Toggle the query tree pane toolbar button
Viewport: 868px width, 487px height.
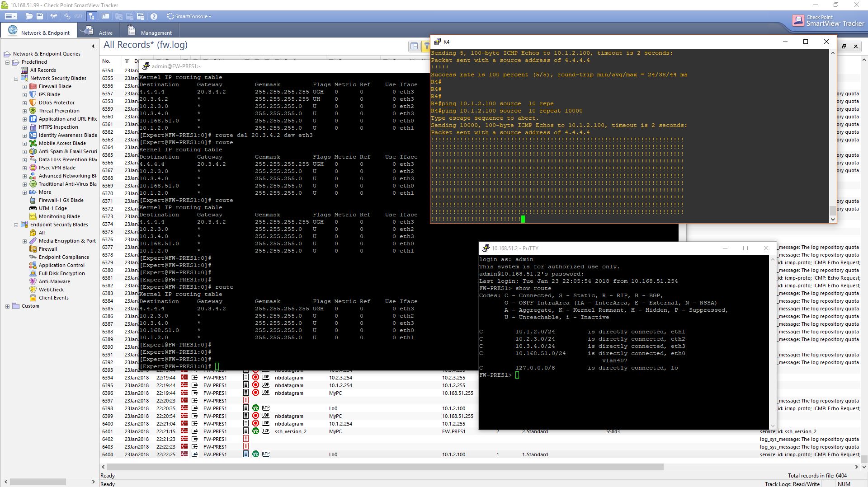tap(92, 16)
